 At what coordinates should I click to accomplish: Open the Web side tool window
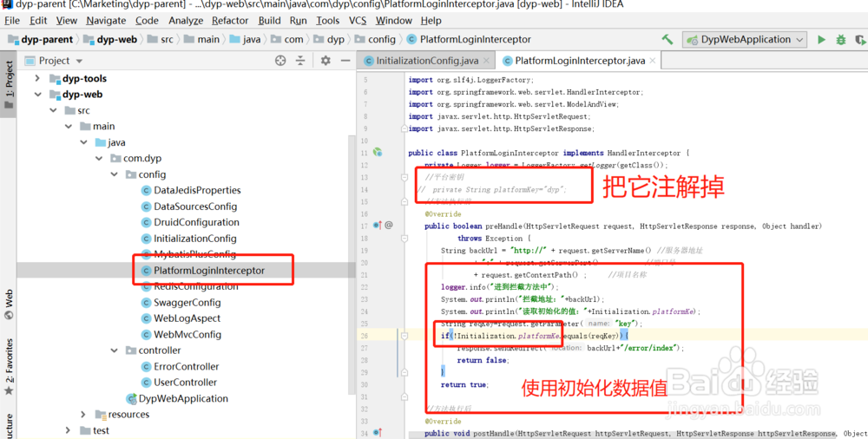click(9, 305)
